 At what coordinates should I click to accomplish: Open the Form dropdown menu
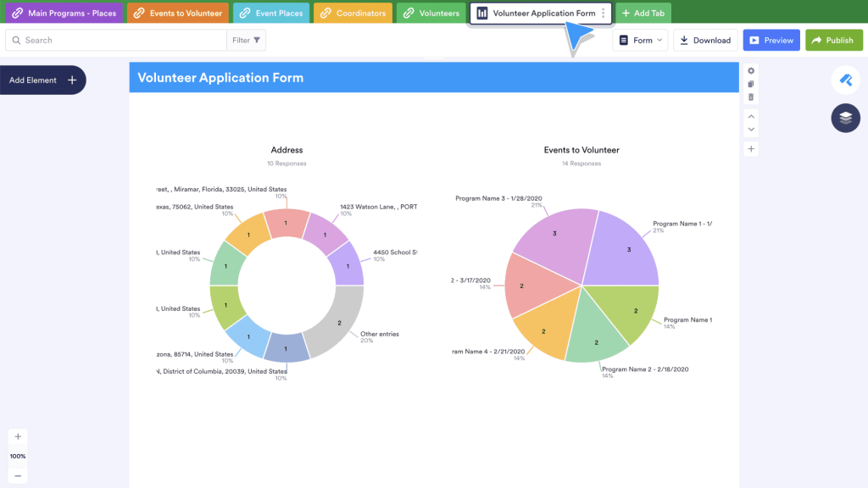[640, 40]
